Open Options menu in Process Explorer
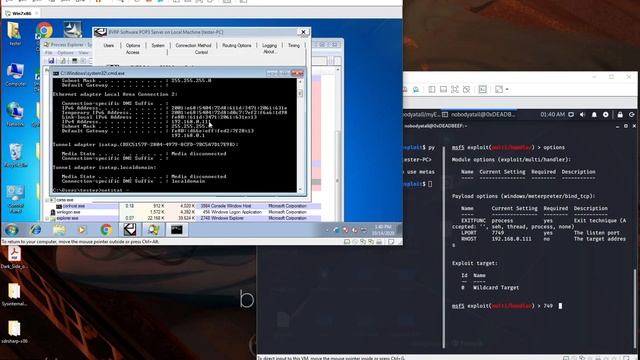This screenshot has width=640, height=360. point(65,53)
